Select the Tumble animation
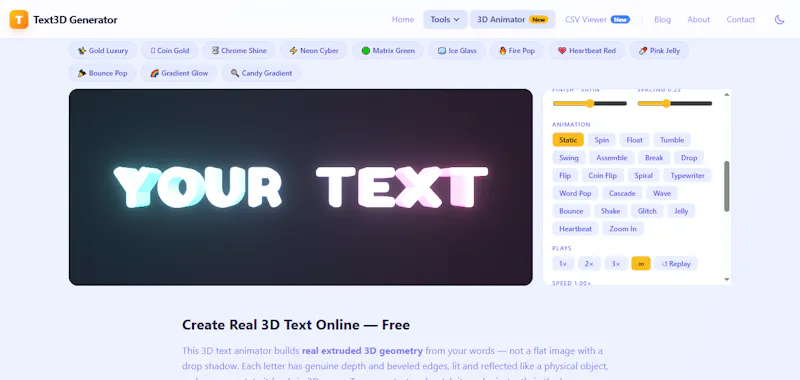The width and height of the screenshot is (800, 380). (672, 140)
